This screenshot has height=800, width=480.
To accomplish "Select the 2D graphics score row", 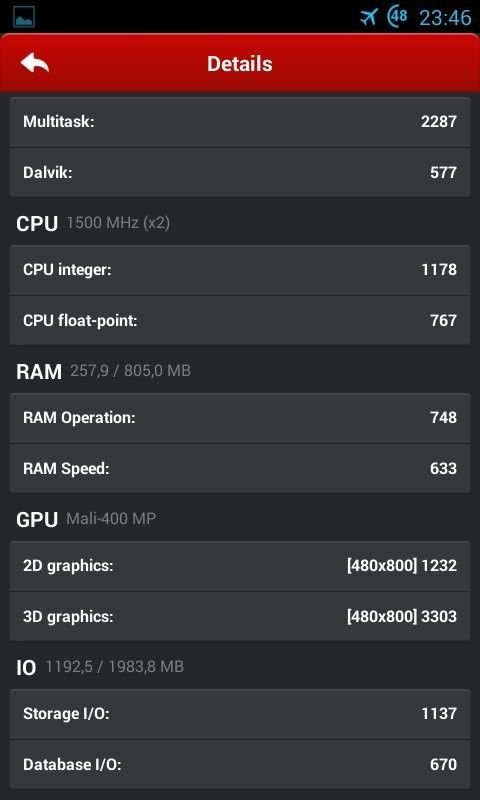I will coord(240,566).
